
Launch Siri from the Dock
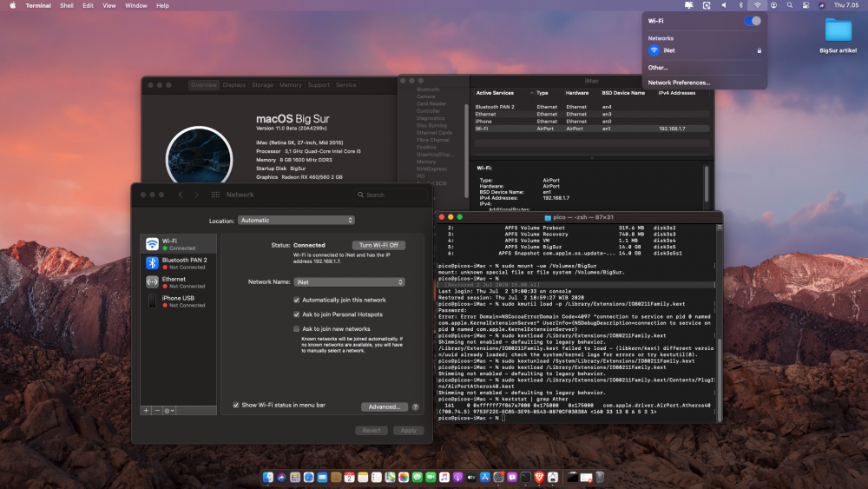point(281,477)
